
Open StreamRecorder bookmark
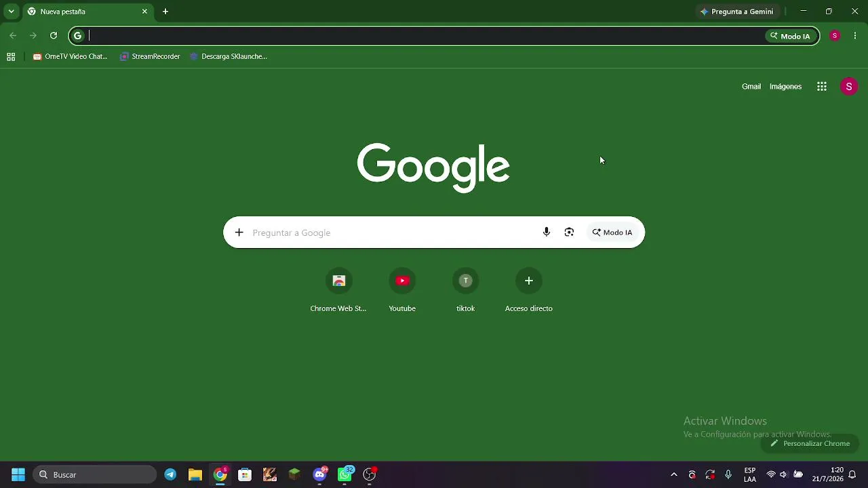coord(150,57)
